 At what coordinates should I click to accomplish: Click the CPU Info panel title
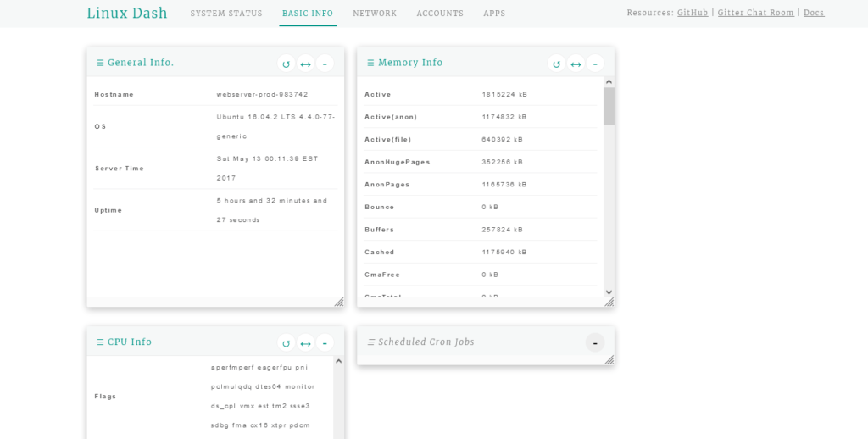point(130,342)
